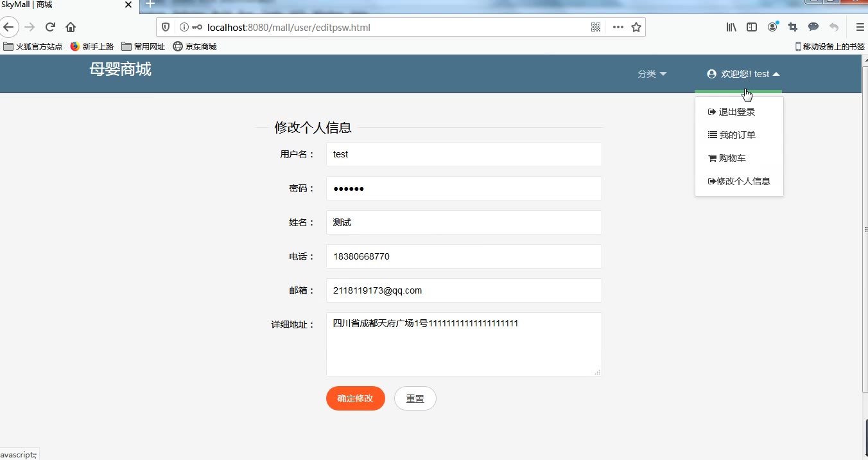Focus the 密码 password field

[464, 188]
